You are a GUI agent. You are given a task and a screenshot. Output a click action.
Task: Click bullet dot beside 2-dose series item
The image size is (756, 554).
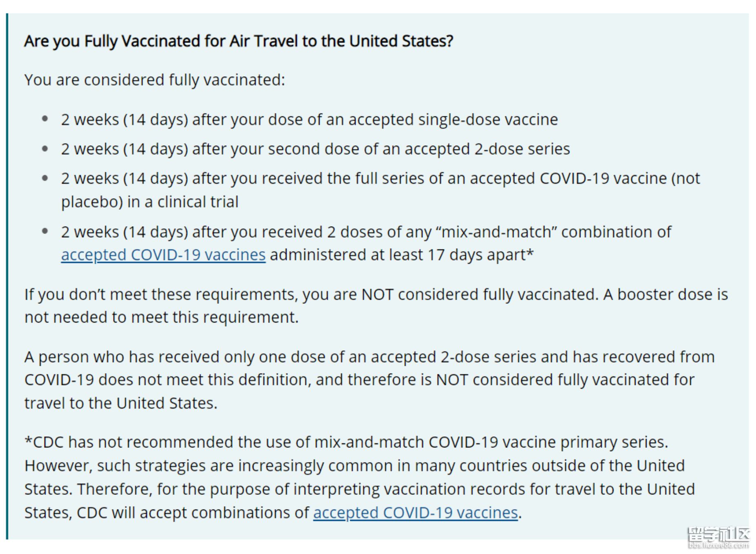point(45,149)
